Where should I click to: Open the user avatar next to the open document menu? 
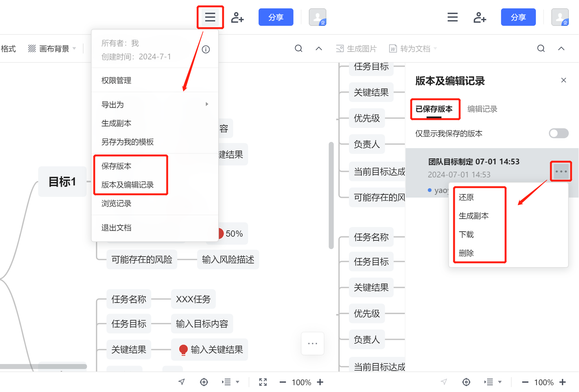click(318, 17)
